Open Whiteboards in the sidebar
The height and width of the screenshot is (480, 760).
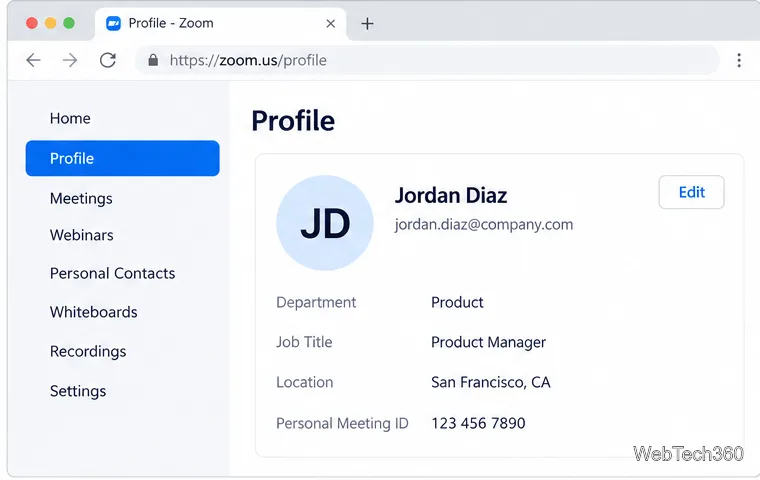[94, 312]
